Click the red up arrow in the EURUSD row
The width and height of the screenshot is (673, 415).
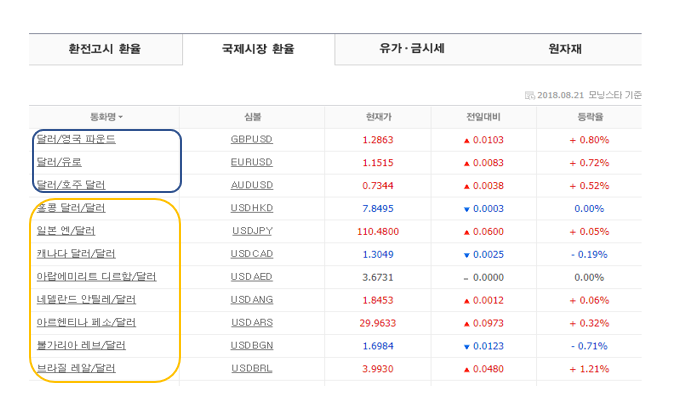click(466, 162)
